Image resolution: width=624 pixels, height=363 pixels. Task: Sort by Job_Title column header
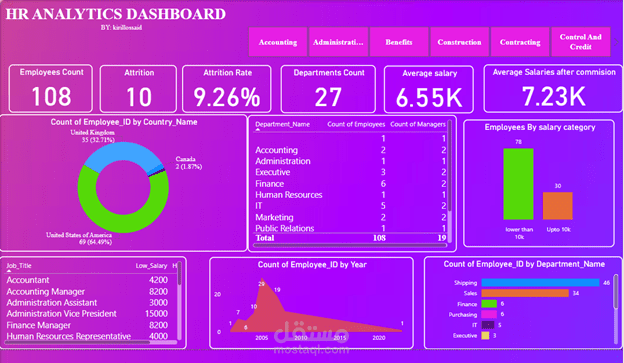pyautogui.click(x=19, y=265)
